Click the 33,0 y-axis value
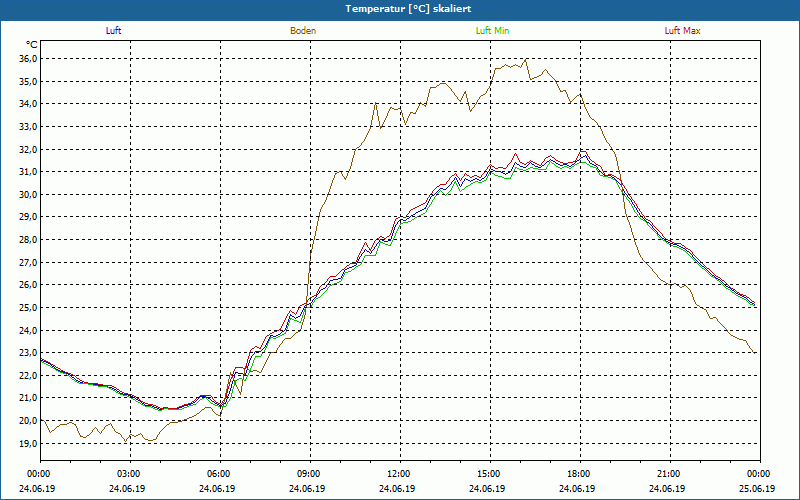Screen dimensions: 800x500 (x=28, y=127)
